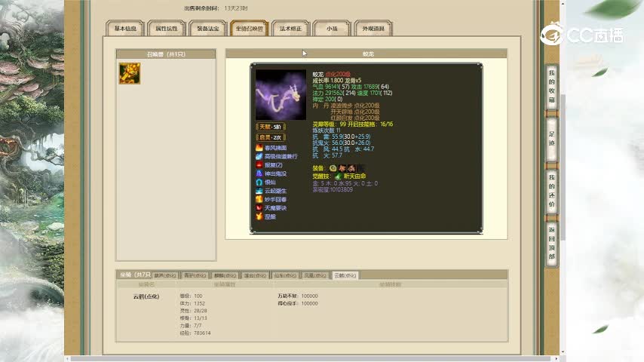
Task: Click the dragon pet portrait image
Action: pos(281,95)
